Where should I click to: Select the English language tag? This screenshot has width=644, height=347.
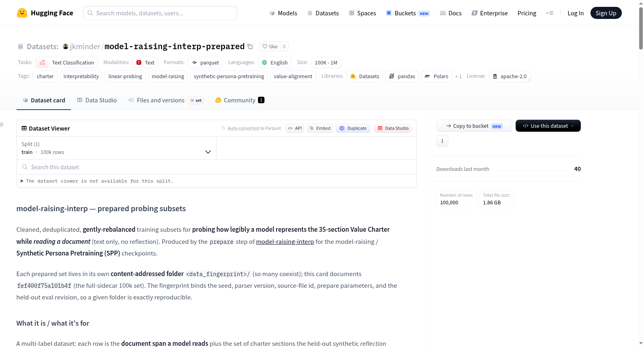click(x=275, y=62)
